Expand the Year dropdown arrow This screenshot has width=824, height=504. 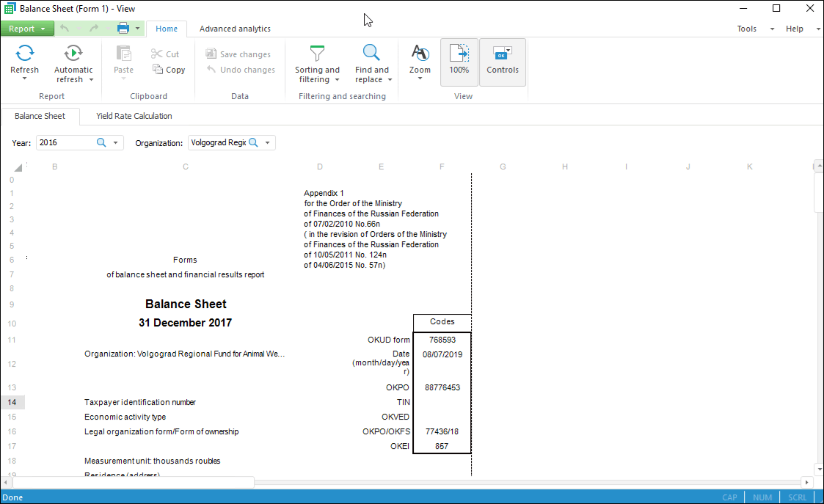click(116, 143)
